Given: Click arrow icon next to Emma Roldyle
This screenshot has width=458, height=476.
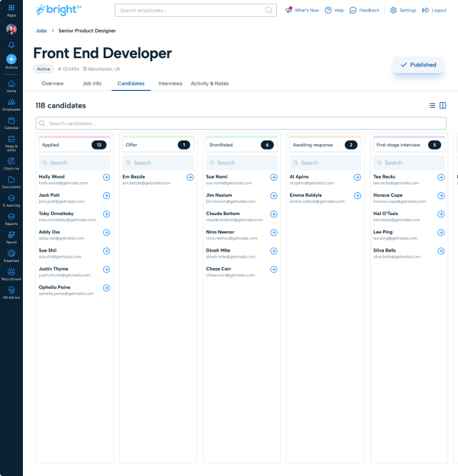Looking at the screenshot, I should point(357,196).
